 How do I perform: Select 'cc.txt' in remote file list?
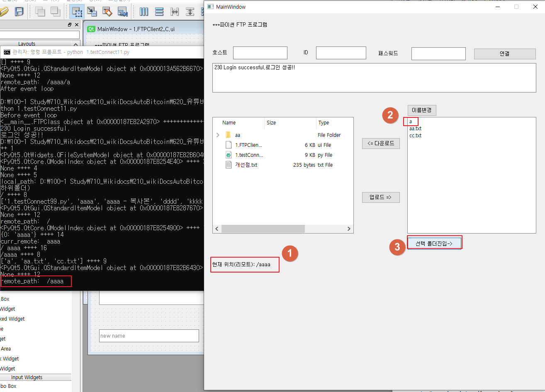(415, 136)
